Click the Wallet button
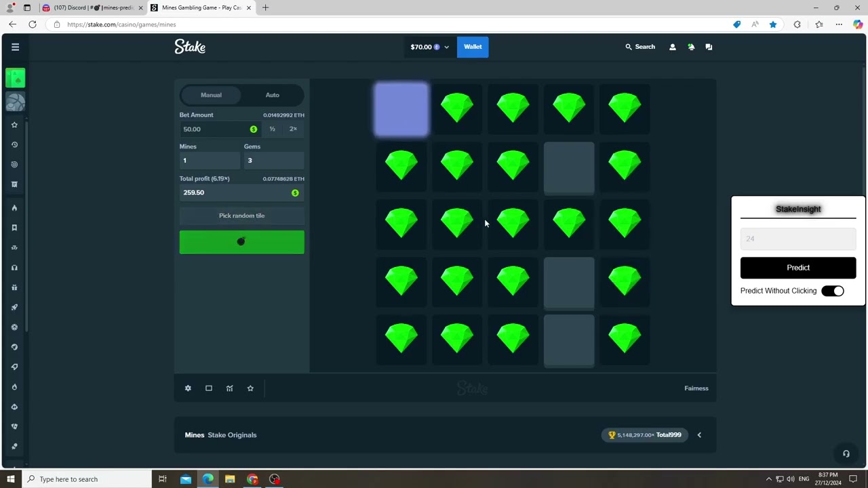 (x=473, y=47)
